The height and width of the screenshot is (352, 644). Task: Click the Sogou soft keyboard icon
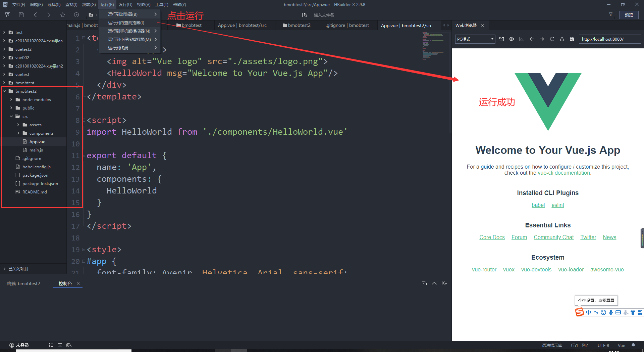[x=618, y=312]
